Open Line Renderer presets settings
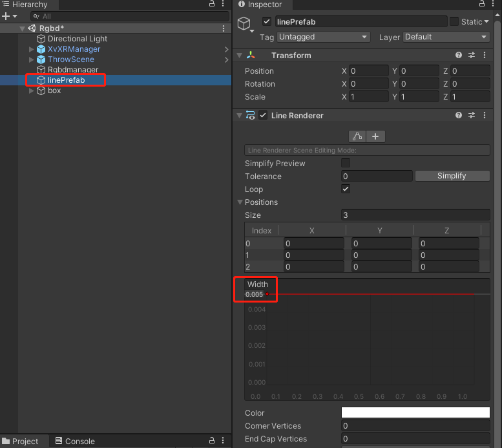Image resolution: width=502 pixels, height=448 pixels. click(472, 115)
